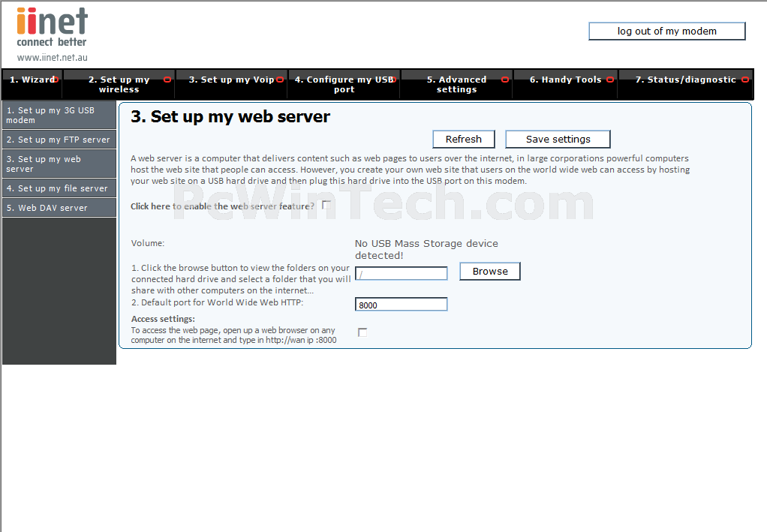The image size is (767, 532).
Task: Tick the Access settings checkbox
Action: pos(362,332)
